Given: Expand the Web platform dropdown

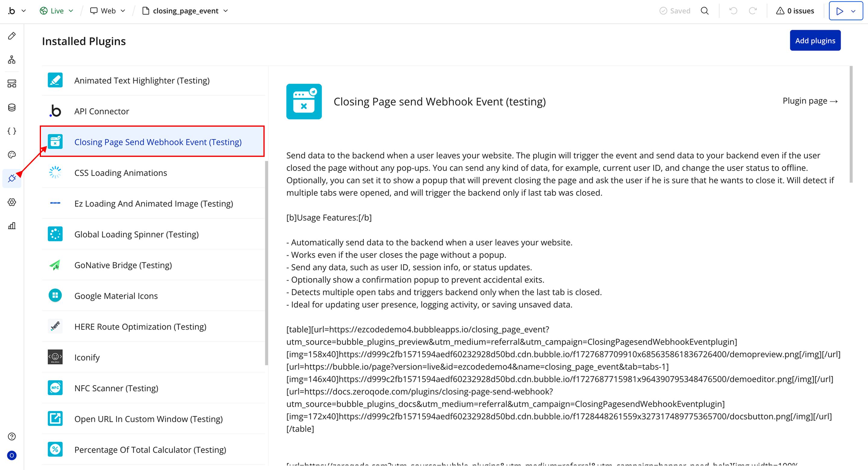Looking at the screenshot, I should tap(108, 11).
